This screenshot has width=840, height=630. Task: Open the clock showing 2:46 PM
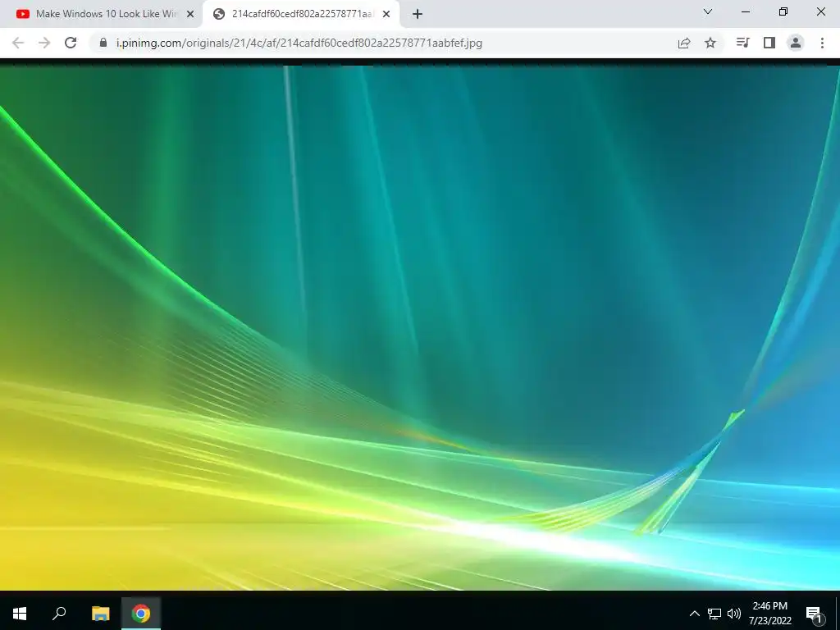(769, 614)
